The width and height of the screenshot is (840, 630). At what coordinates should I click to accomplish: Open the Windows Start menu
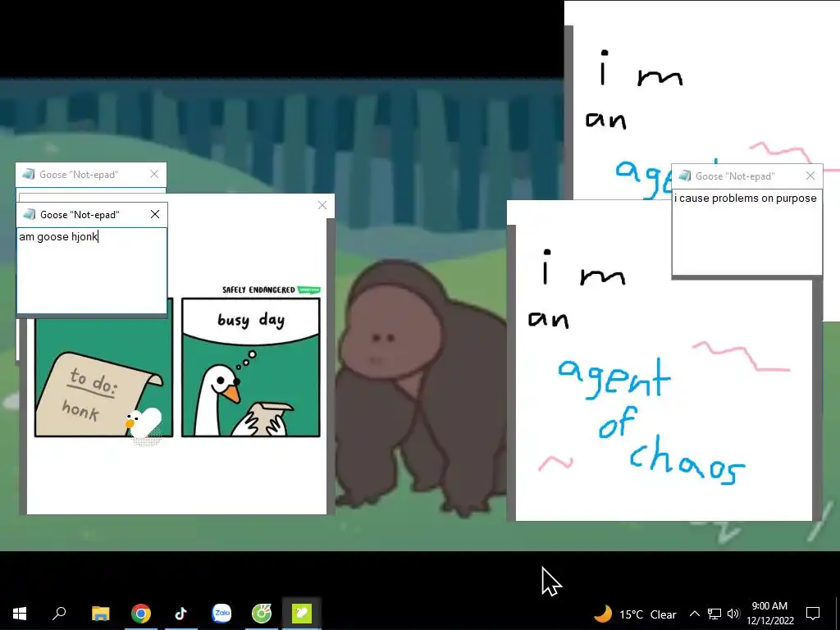(x=20, y=614)
